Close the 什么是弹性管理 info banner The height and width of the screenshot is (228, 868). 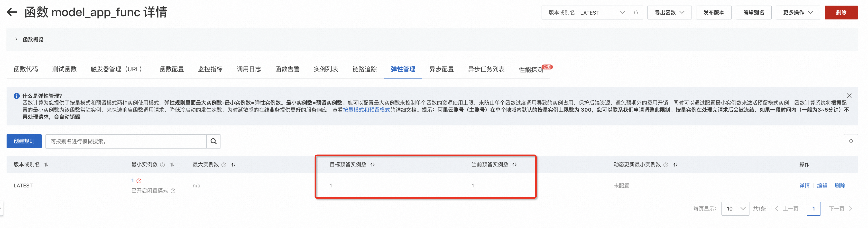click(849, 96)
